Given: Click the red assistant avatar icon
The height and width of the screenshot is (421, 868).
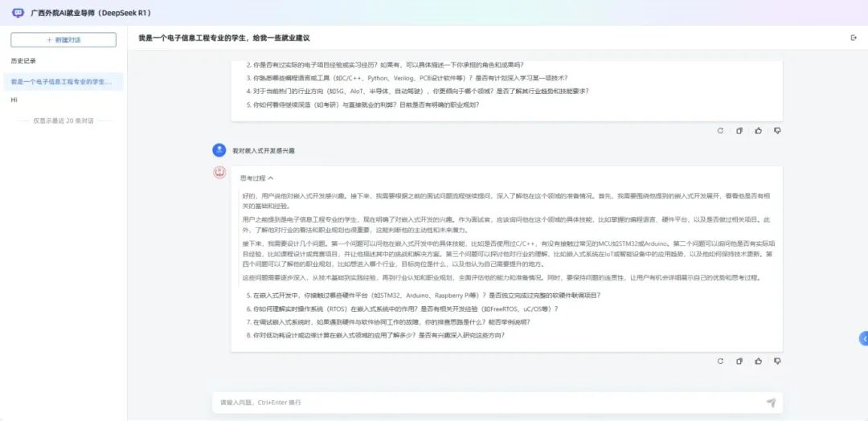Looking at the screenshot, I should [x=219, y=173].
